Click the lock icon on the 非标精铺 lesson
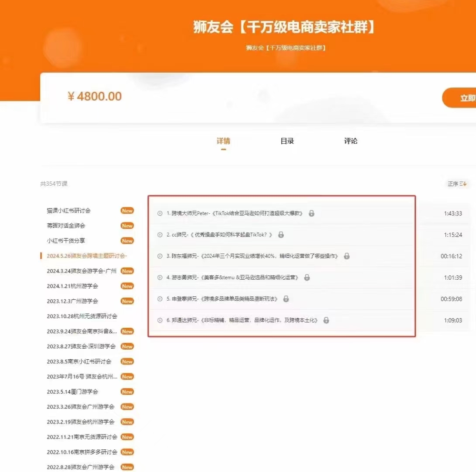This screenshot has height=472, width=476. coord(326,320)
